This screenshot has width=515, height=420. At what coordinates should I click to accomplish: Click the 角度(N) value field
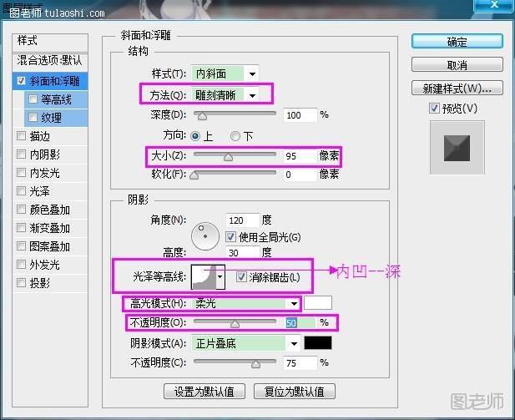click(x=242, y=220)
